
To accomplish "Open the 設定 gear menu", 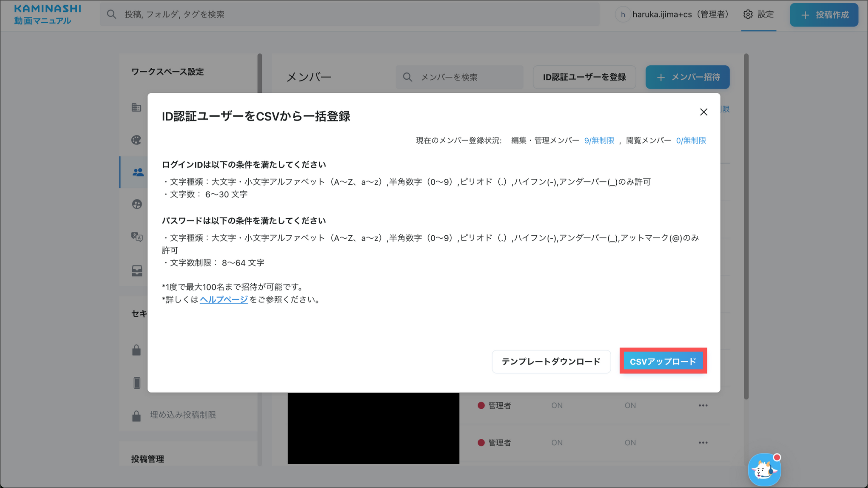I will [759, 14].
